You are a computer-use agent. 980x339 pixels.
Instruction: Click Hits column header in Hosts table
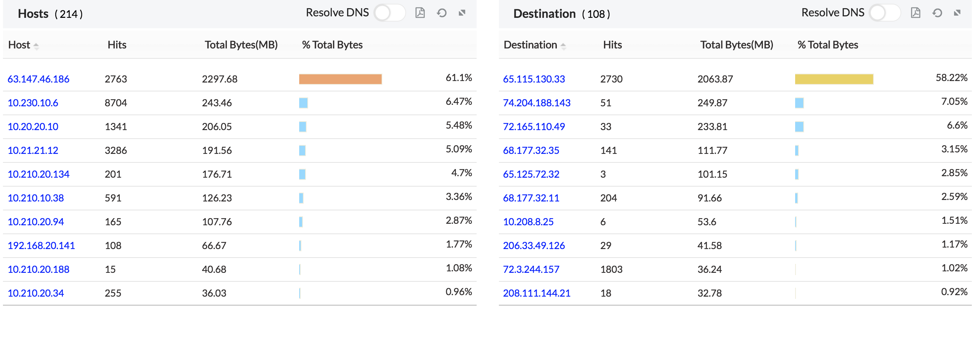(117, 45)
